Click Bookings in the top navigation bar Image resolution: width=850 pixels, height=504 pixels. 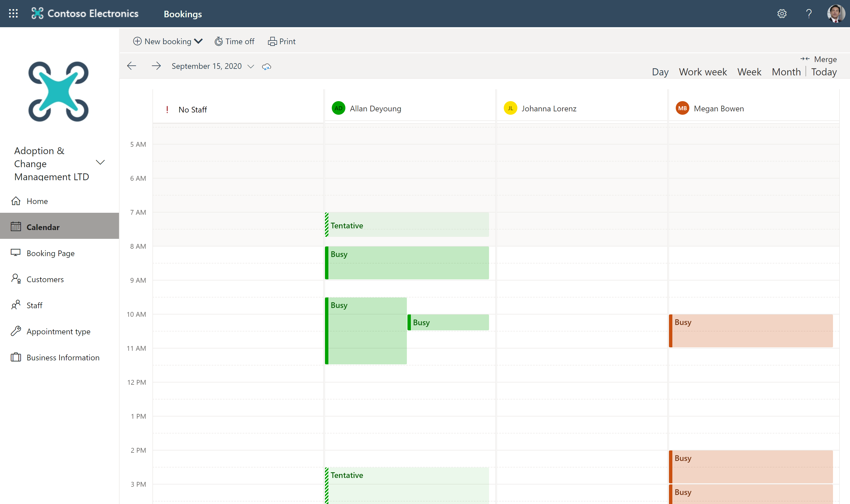(183, 14)
